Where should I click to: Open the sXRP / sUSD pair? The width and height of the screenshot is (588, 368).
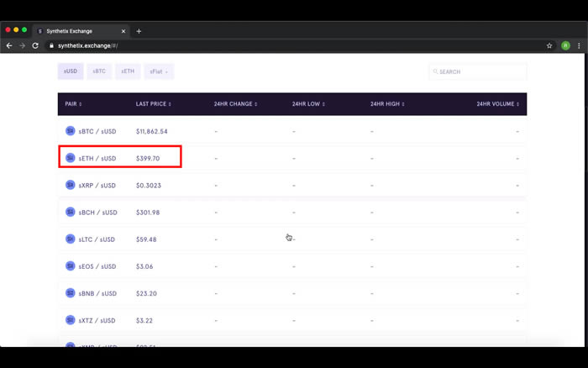tap(97, 186)
